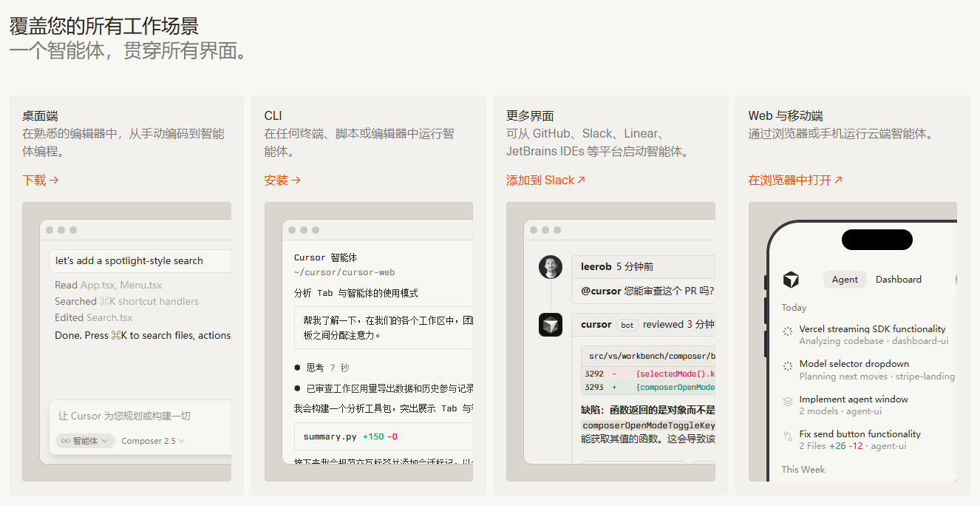Viewport: 980px width, 506px height.
Task: Open the Composer 2.5 model dropdown
Action: click(x=153, y=441)
